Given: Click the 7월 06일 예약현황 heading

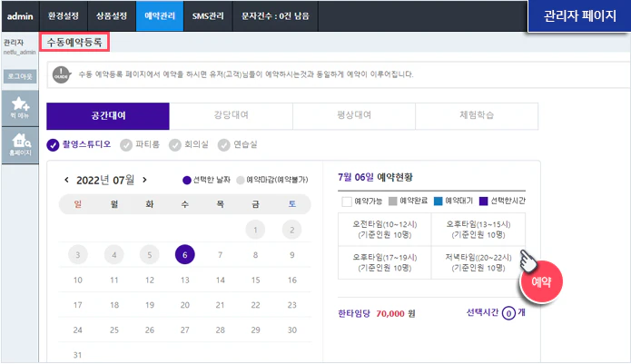Looking at the screenshot, I should (x=375, y=177).
